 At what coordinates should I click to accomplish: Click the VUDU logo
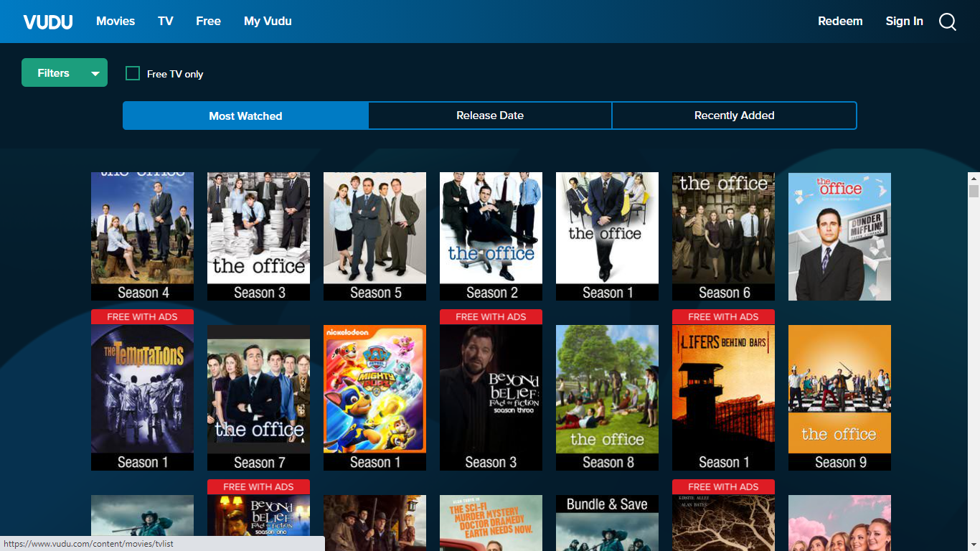(x=48, y=22)
